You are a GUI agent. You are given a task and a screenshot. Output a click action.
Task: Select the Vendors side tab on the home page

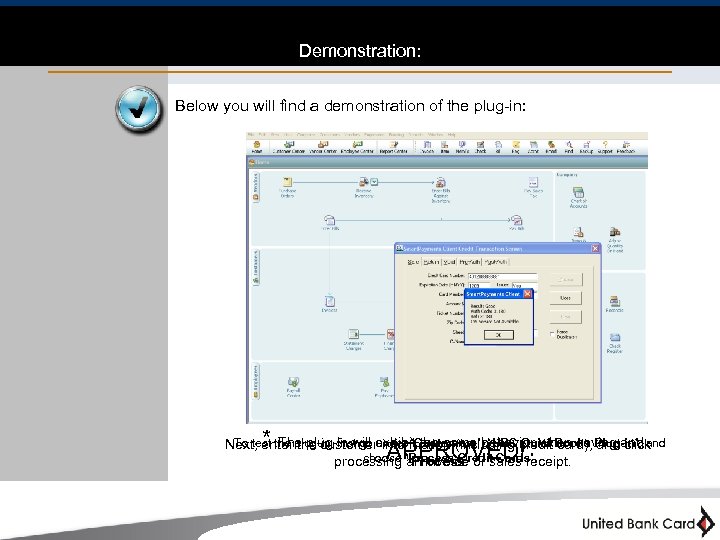(256, 187)
